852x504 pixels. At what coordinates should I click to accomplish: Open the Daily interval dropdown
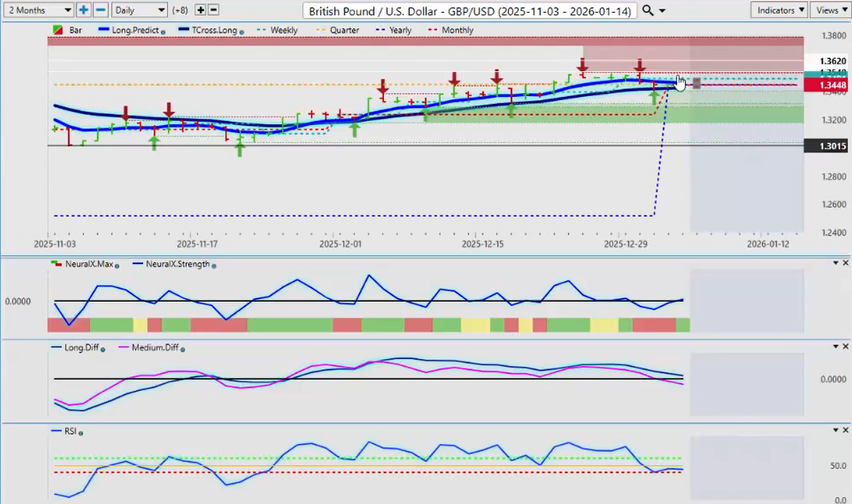139,10
